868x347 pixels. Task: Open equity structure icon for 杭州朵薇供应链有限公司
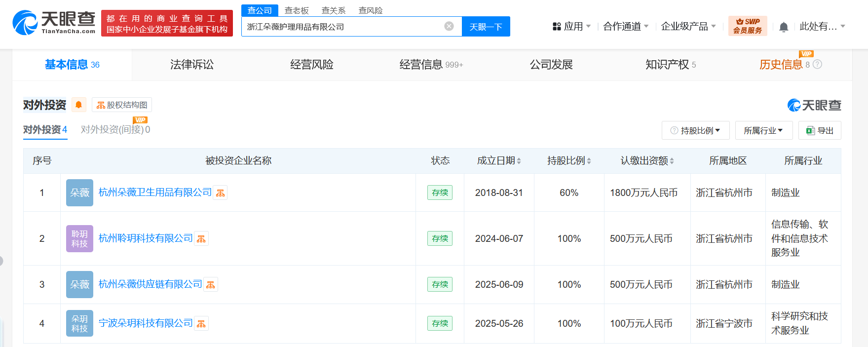211,285
